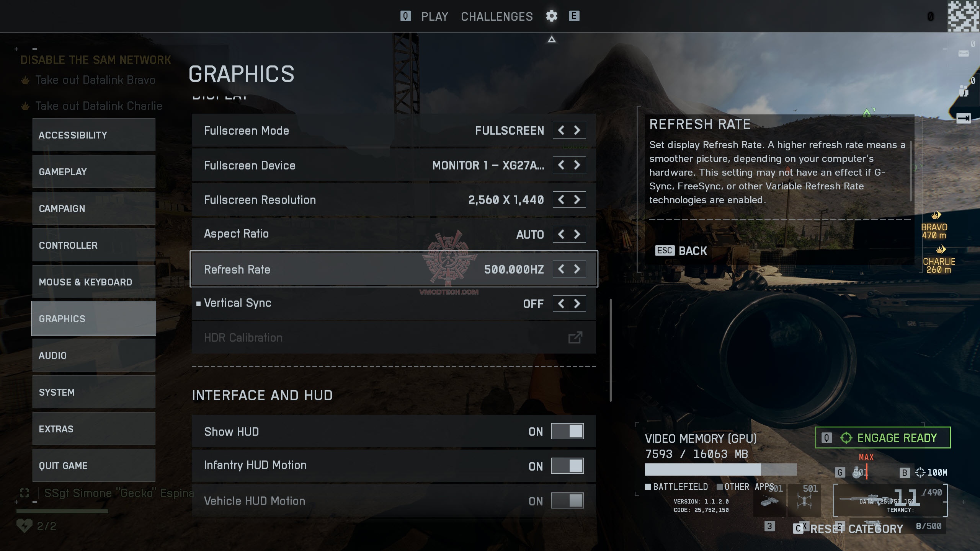Viewport: 980px width, 551px height.
Task: Open the CHALLENGES tab
Action: tap(497, 16)
